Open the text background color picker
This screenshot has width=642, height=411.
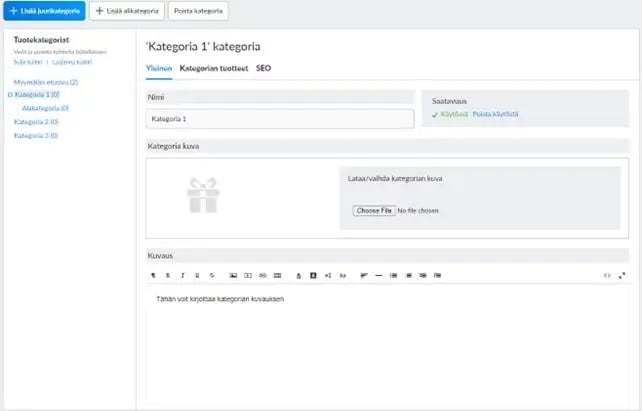click(x=314, y=276)
